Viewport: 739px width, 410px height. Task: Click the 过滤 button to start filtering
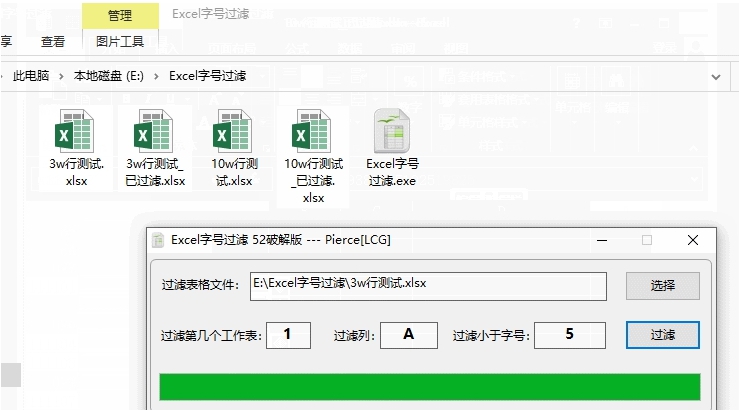[x=663, y=335]
